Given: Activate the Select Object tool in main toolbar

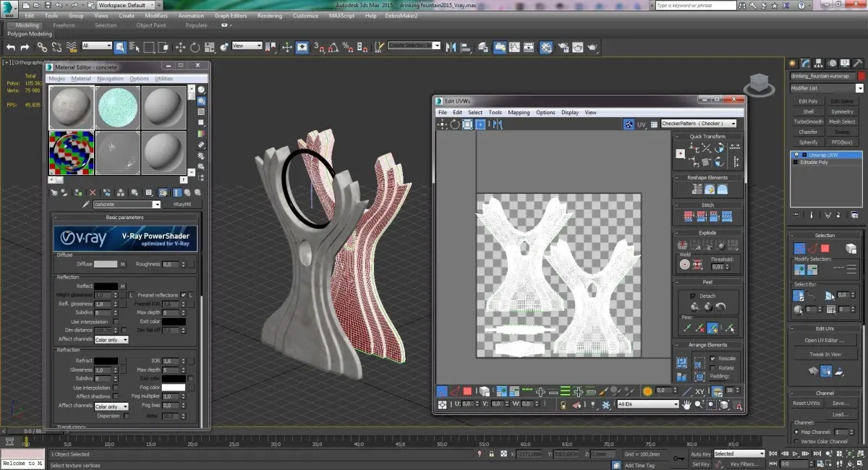Looking at the screenshot, I should coord(120,47).
